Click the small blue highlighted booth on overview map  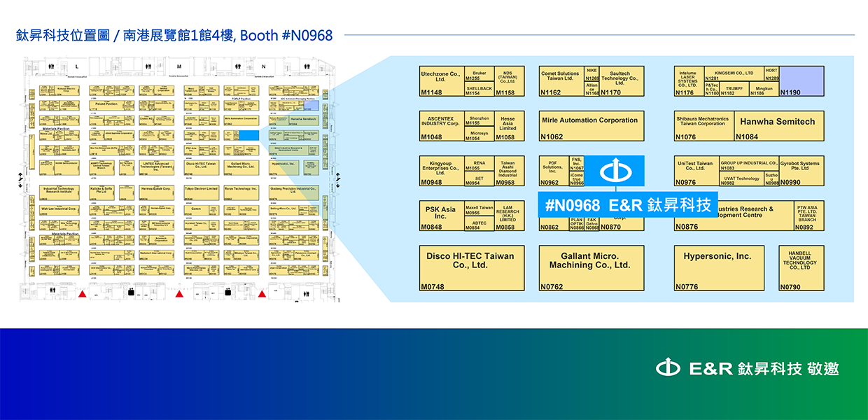tap(249, 134)
